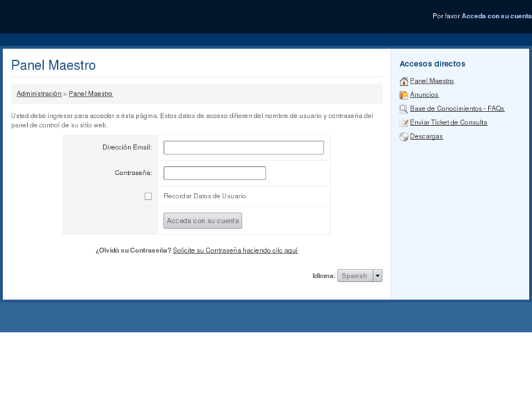
Task: Click the Descargas disc icon
Action: pyautogui.click(x=403, y=136)
